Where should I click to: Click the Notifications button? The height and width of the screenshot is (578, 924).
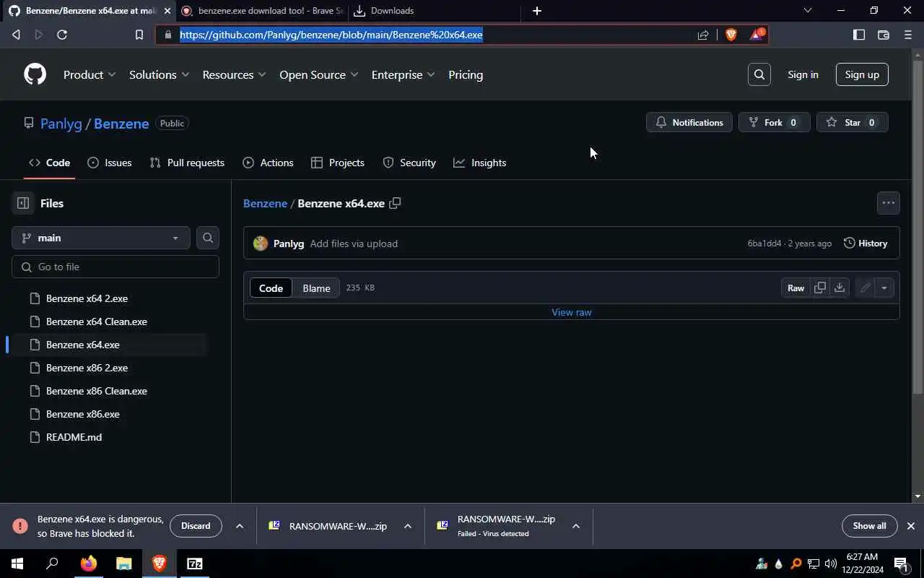click(x=689, y=122)
